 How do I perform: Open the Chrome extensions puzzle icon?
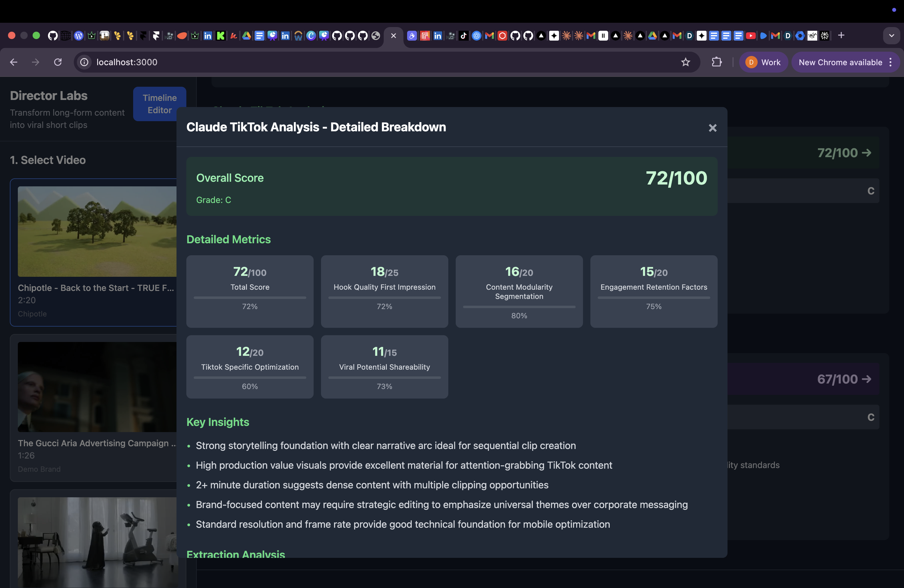(x=716, y=62)
